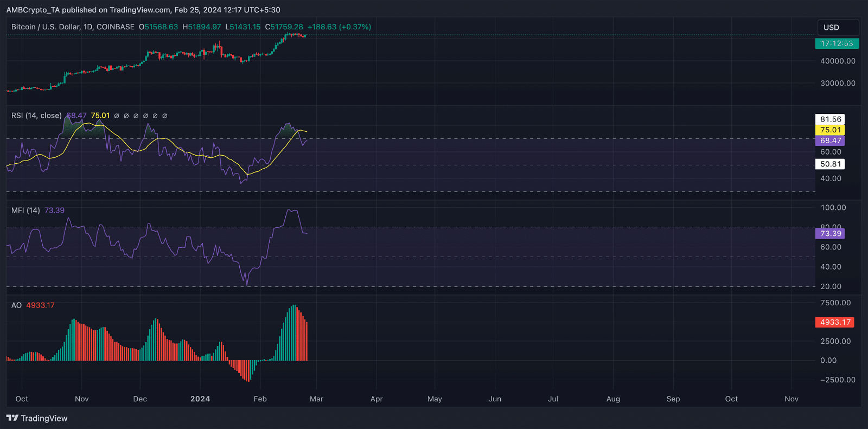Click the high price H51894.97

(x=202, y=27)
